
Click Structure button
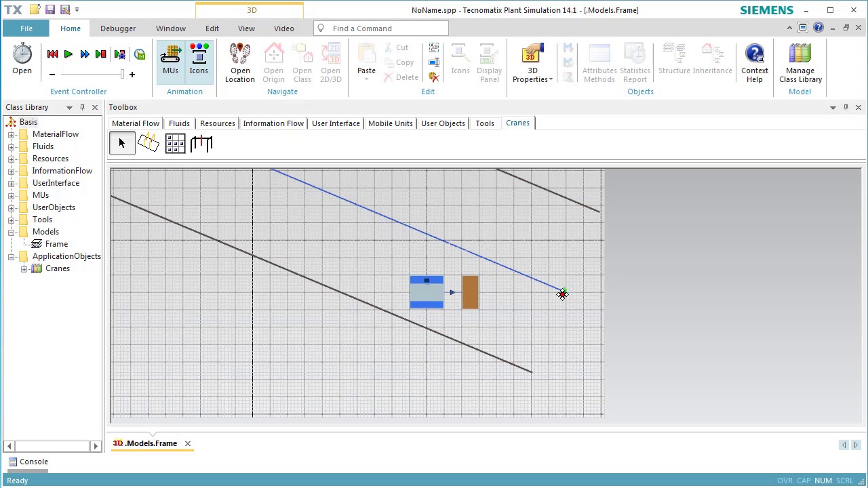(674, 60)
